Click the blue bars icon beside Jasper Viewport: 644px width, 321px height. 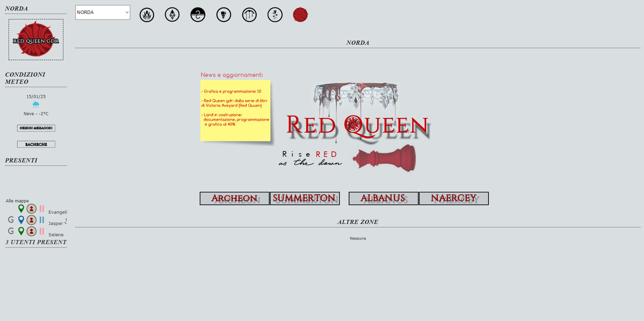(x=42, y=220)
